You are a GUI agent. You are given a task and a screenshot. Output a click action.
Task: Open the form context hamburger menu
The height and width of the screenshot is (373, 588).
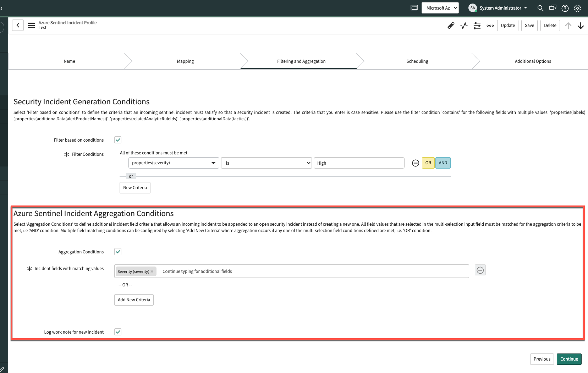click(x=31, y=26)
